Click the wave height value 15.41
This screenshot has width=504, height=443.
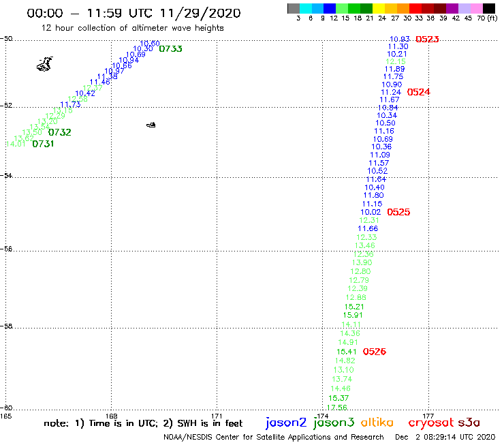tap(347, 352)
